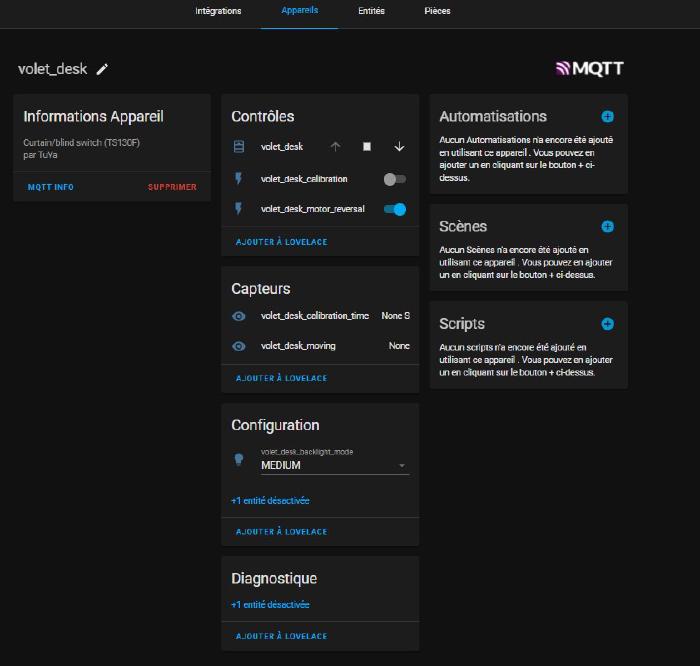Show disabled entity under Configuration

pyautogui.click(x=270, y=501)
